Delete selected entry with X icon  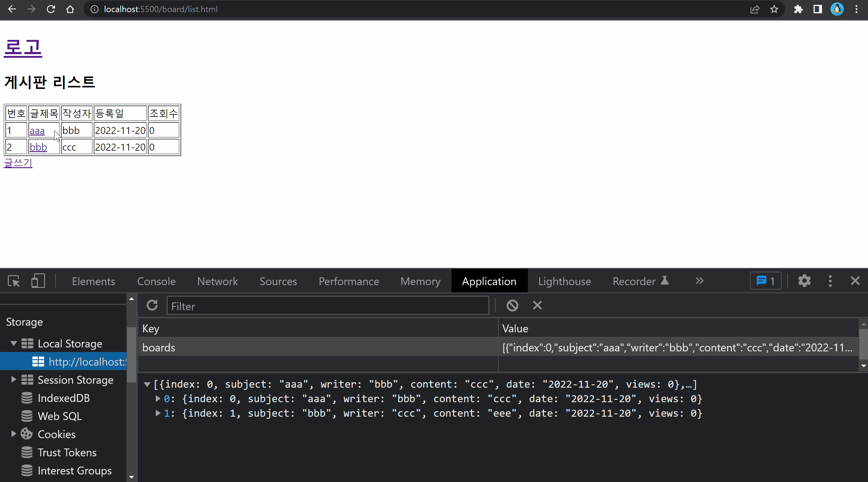(x=537, y=305)
